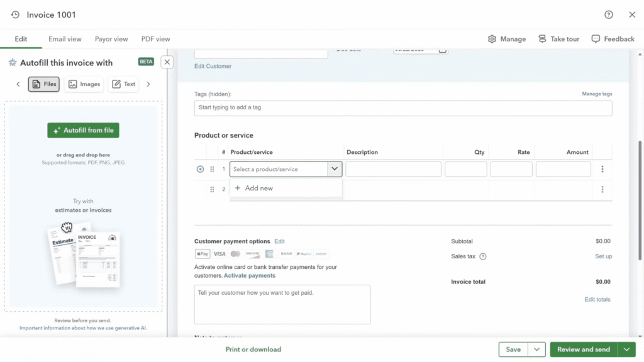Expand the product/service dropdown arrow
644x362 pixels.
coord(335,169)
